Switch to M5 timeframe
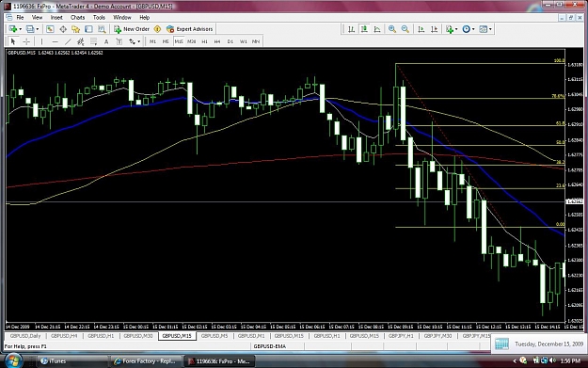Screen dimensions: 588x368 pos(166,41)
